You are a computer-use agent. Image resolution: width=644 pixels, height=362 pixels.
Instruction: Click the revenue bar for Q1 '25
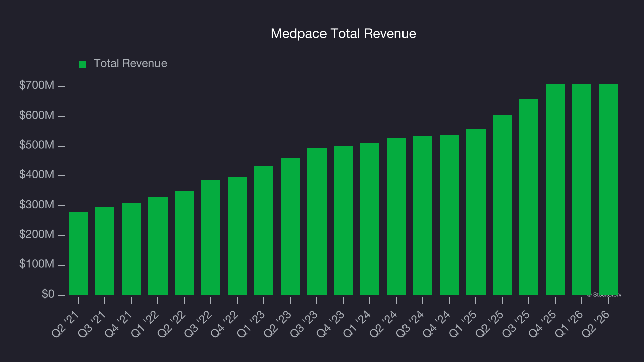pyautogui.click(x=476, y=212)
